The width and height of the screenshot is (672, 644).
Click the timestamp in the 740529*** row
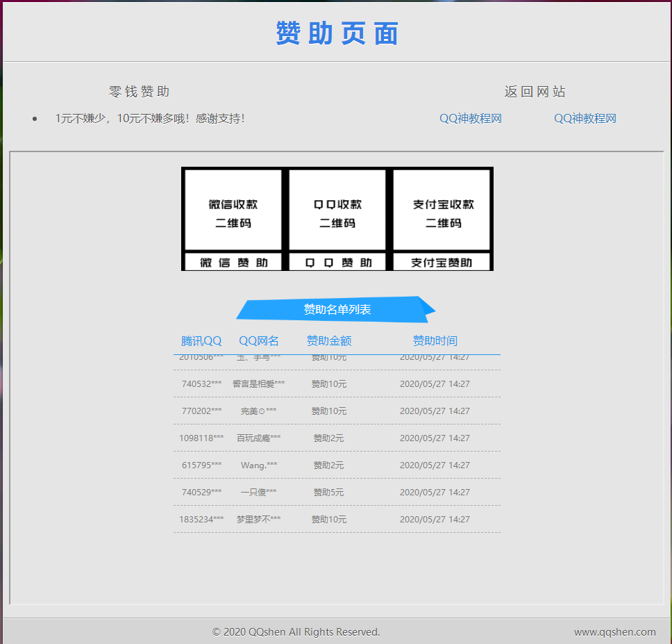click(435, 492)
